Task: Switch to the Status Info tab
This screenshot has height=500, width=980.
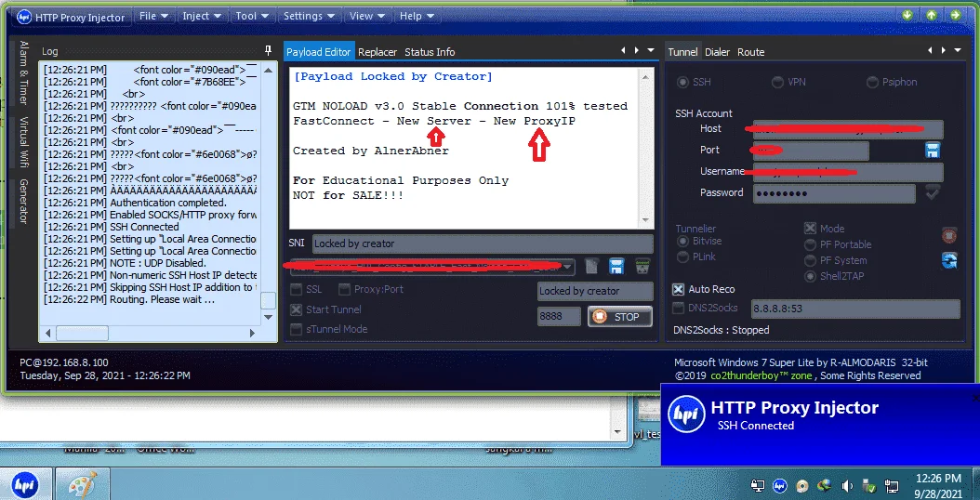Action: click(x=430, y=52)
